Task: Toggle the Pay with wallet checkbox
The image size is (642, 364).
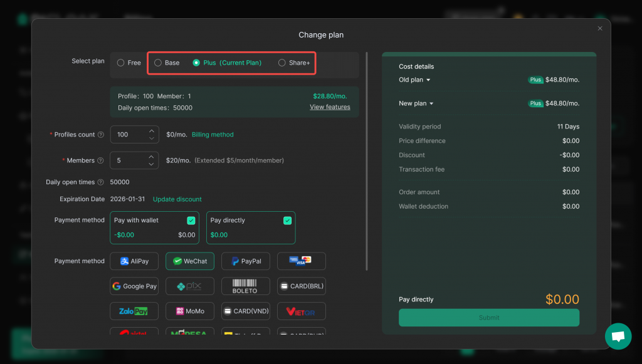Action: click(191, 221)
